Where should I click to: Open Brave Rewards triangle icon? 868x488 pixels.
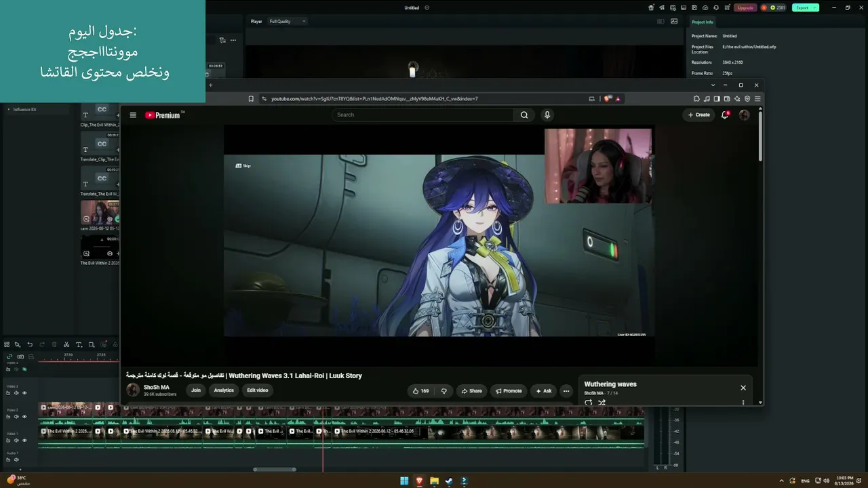click(x=618, y=99)
